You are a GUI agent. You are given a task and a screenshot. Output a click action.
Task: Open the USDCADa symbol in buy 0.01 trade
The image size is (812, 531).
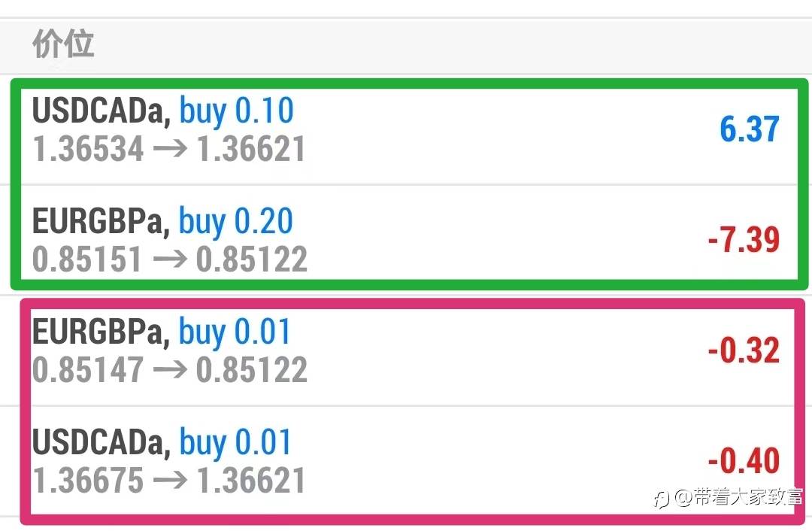pyautogui.click(x=98, y=443)
